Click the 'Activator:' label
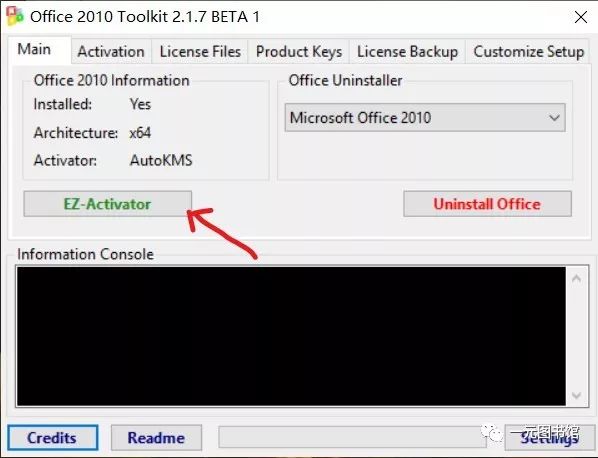Image resolution: width=598 pixels, height=458 pixels. click(65, 161)
